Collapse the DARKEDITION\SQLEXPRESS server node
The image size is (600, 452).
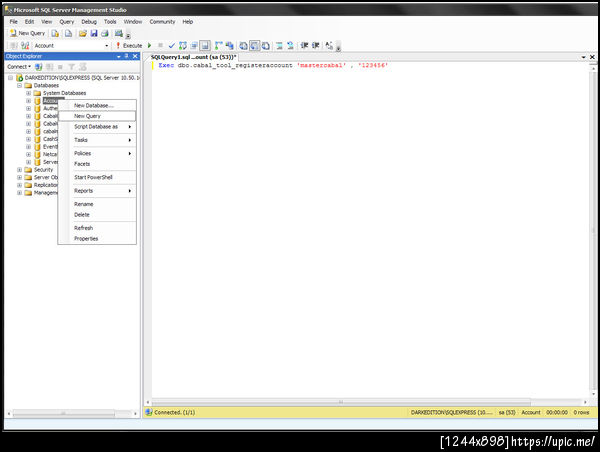coord(10,78)
